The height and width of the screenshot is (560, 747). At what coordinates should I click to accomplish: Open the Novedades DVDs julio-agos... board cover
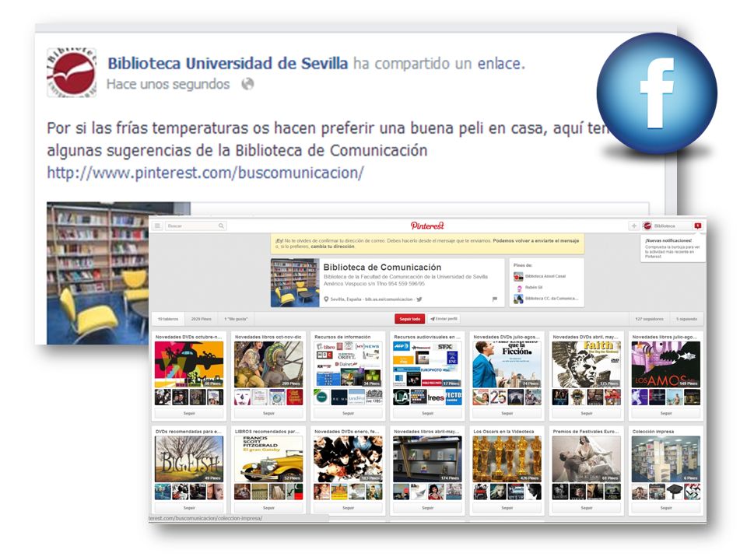point(507,364)
